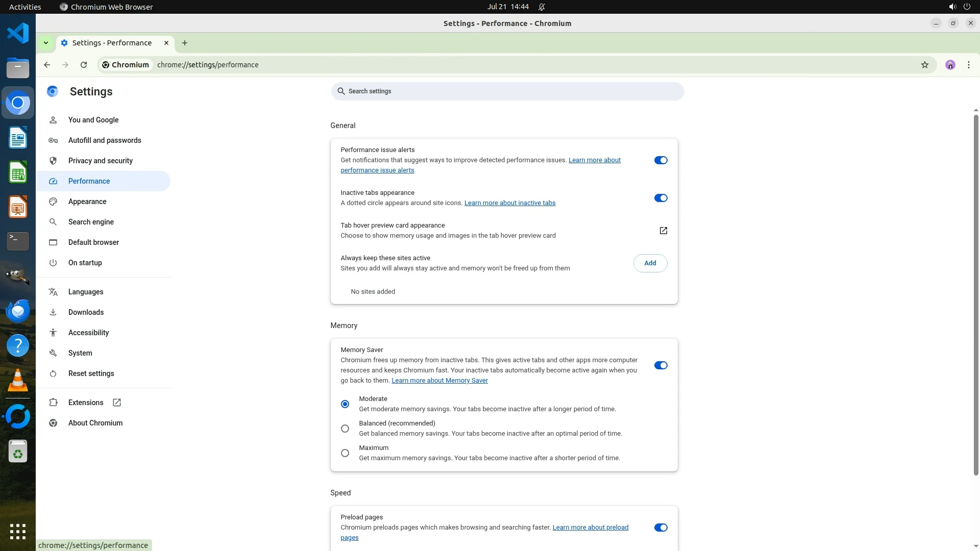Screen dimensions: 980x551
Task: Select Maximum memory savings option
Action: click(x=345, y=453)
